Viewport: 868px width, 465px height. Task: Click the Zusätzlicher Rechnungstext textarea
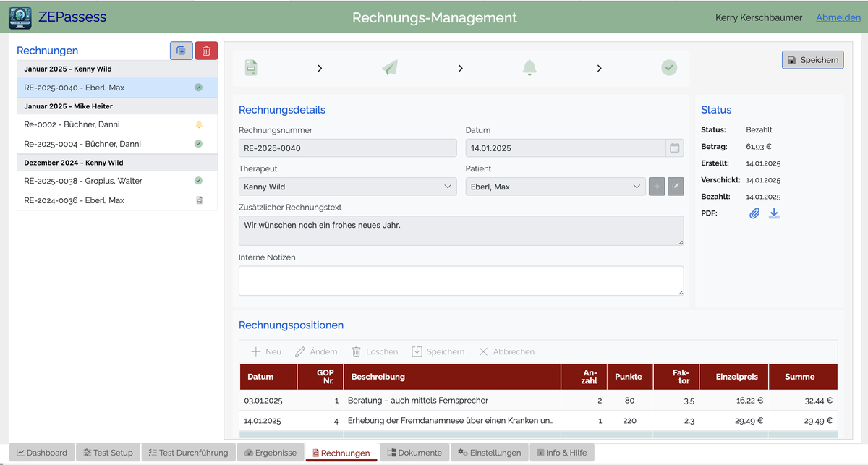pos(461,231)
